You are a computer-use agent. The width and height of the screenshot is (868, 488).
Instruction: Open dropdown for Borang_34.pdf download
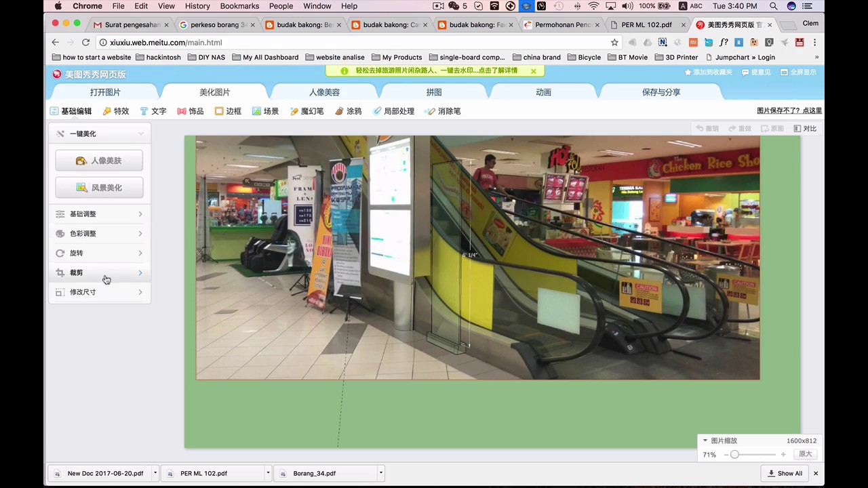tap(381, 473)
